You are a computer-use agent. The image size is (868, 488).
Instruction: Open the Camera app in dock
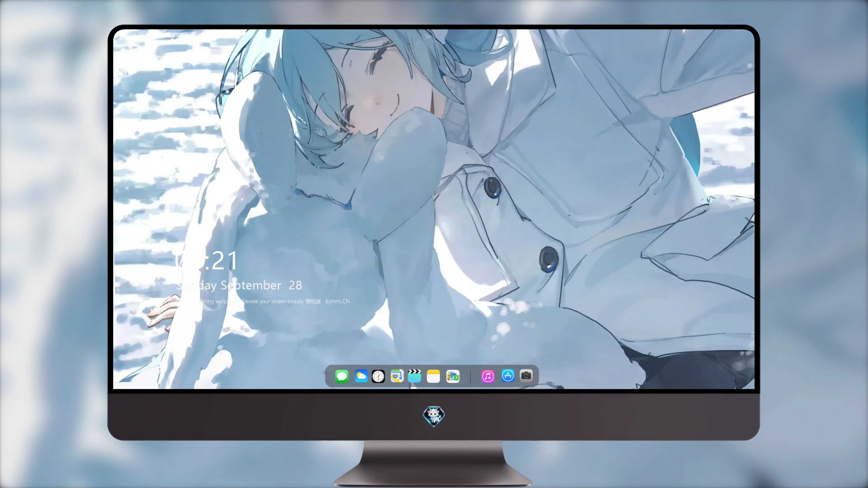coord(526,375)
